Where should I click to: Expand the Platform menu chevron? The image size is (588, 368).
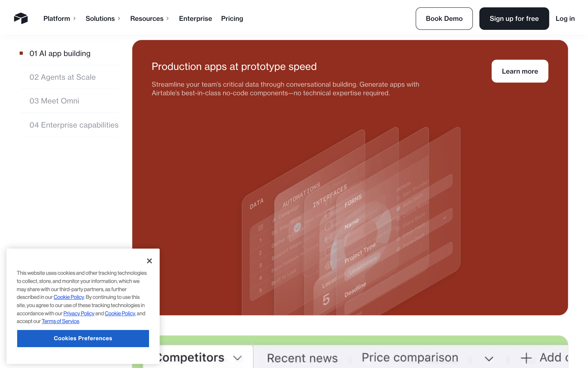(75, 18)
